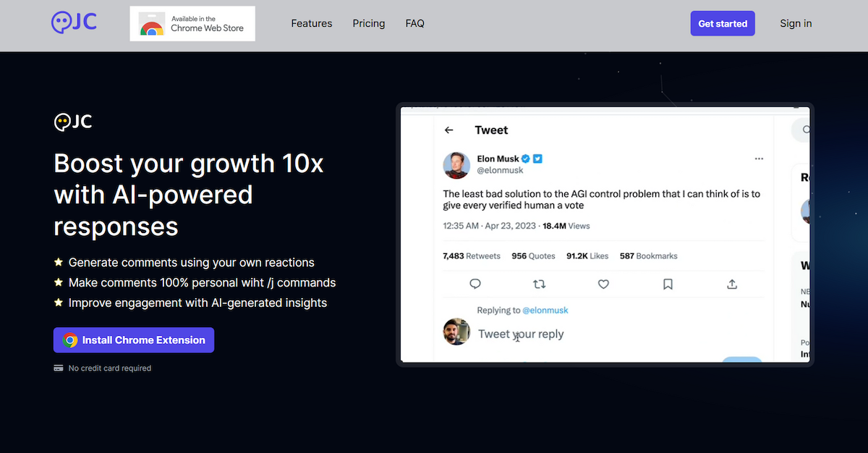Open the FAQ navigation link
868x453 pixels.
[415, 23]
